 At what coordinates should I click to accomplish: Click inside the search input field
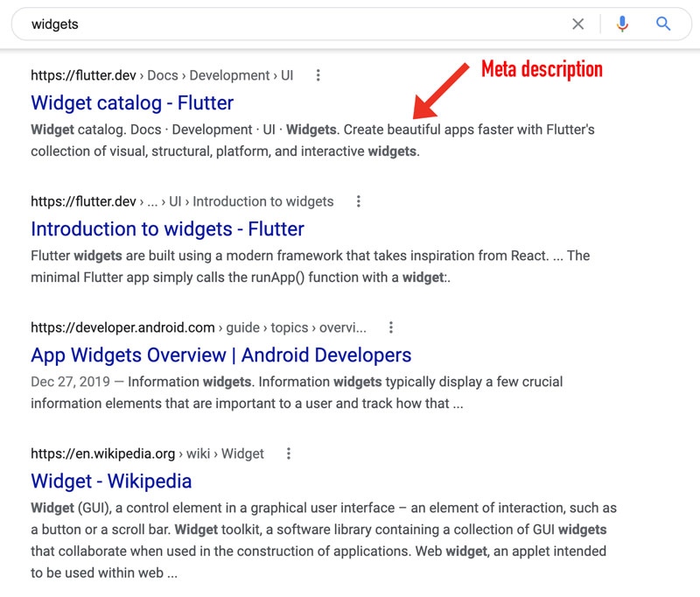[x=262, y=24]
